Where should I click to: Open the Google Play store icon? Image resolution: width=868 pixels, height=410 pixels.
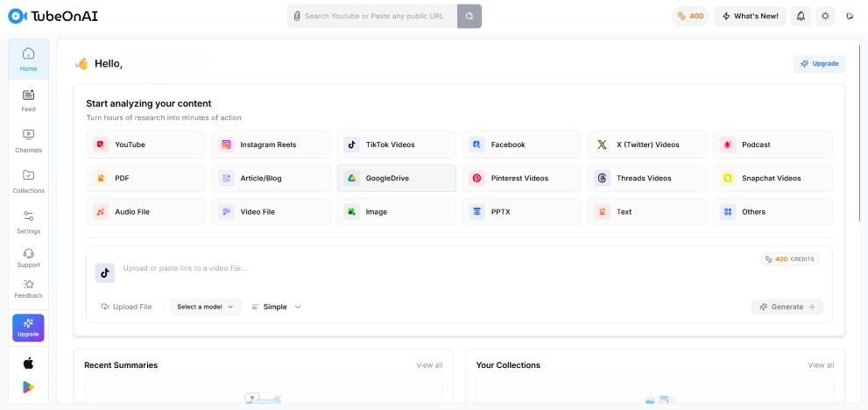tap(28, 387)
